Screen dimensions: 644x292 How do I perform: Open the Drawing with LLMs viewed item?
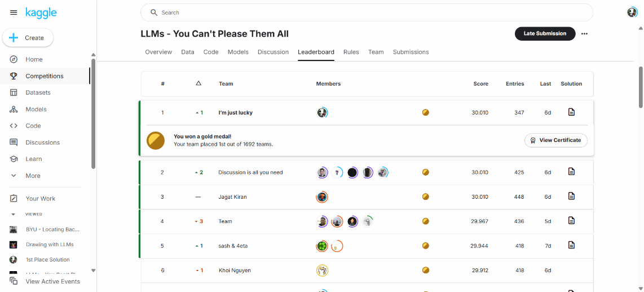point(50,245)
